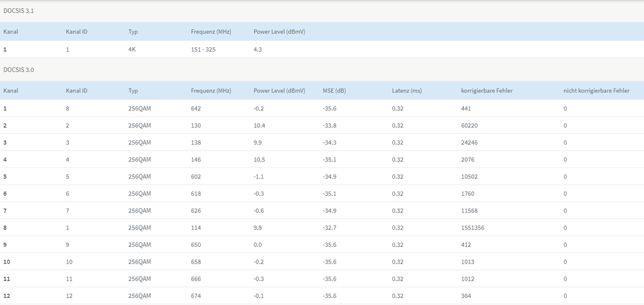644x305 pixels.
Task: Click the DOCSIS 3.1 section heading
Action: click(x=19, y=11)
